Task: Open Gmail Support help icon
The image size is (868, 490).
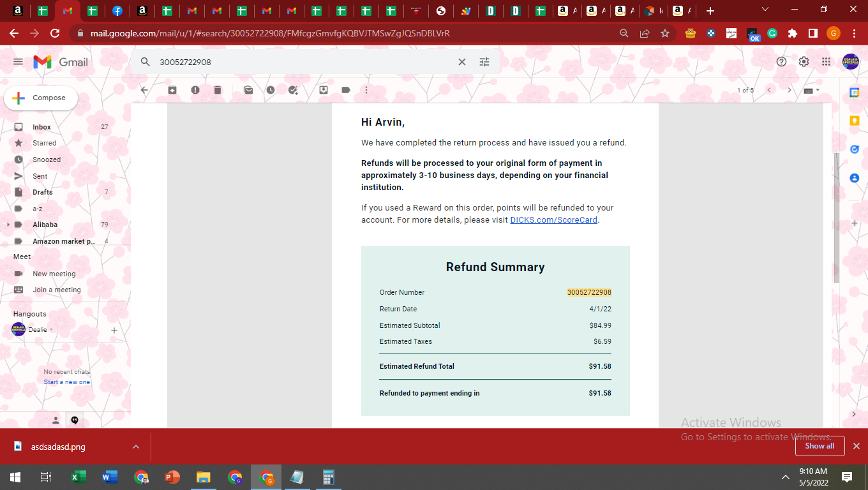Action: 781,62
